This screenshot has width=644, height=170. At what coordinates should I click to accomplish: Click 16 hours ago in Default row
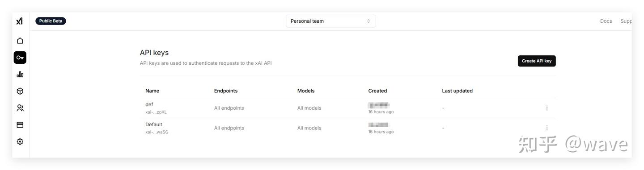[x=381, y=132]
